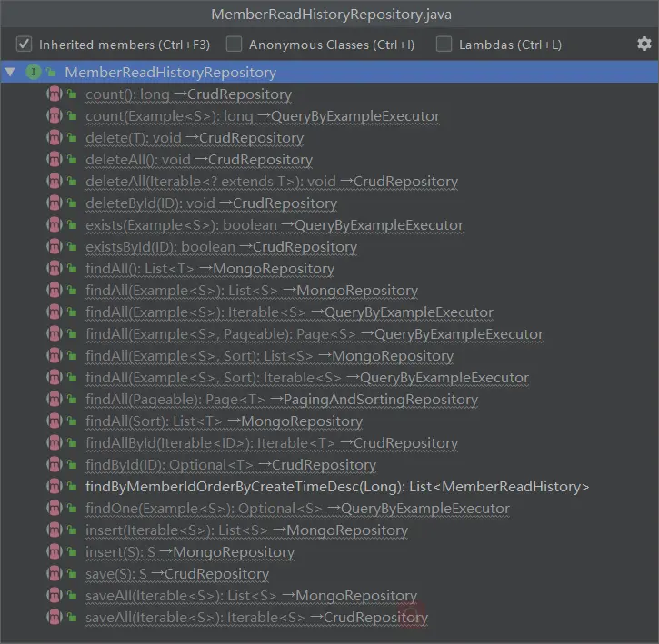
Task: Click the method icon for findById(ID)
Action: [55, 465]
